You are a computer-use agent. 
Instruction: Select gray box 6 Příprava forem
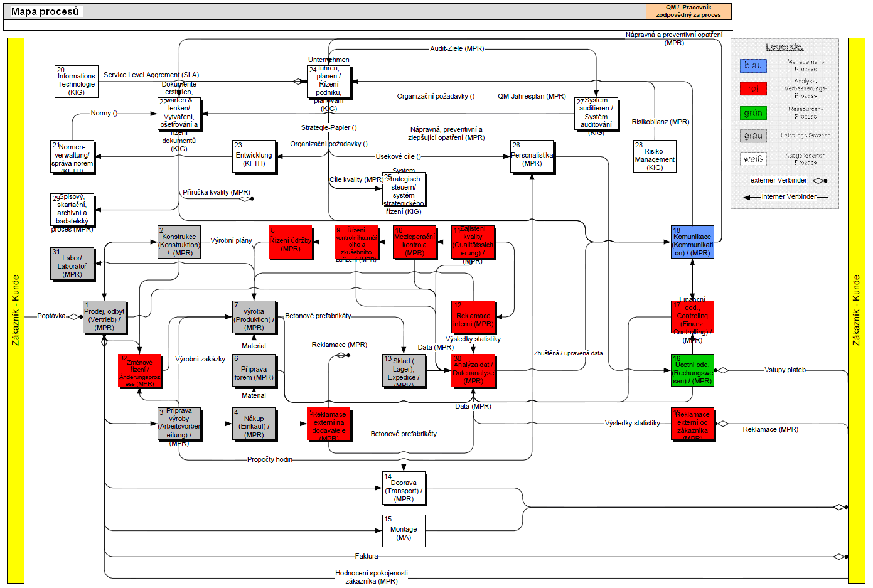(254, 370)
